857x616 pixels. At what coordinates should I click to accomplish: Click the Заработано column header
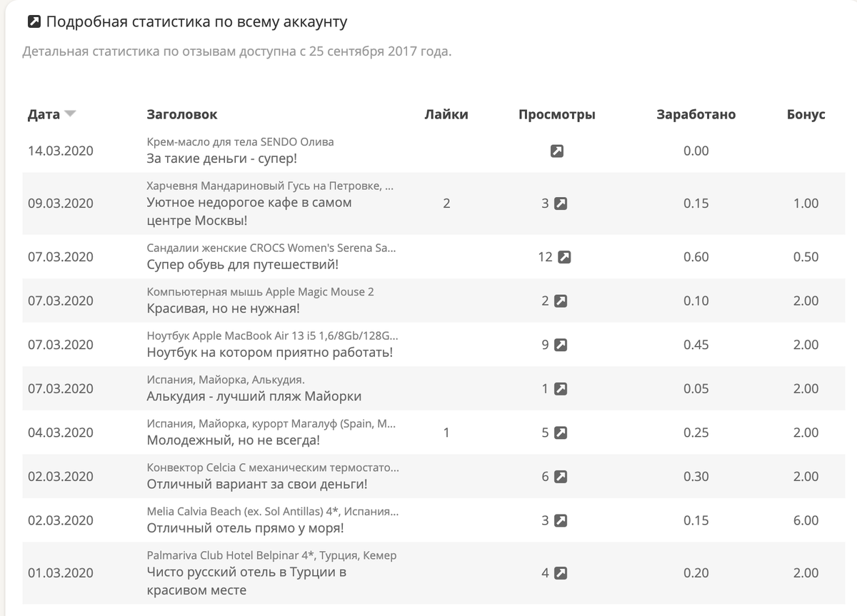click(696, 114)
